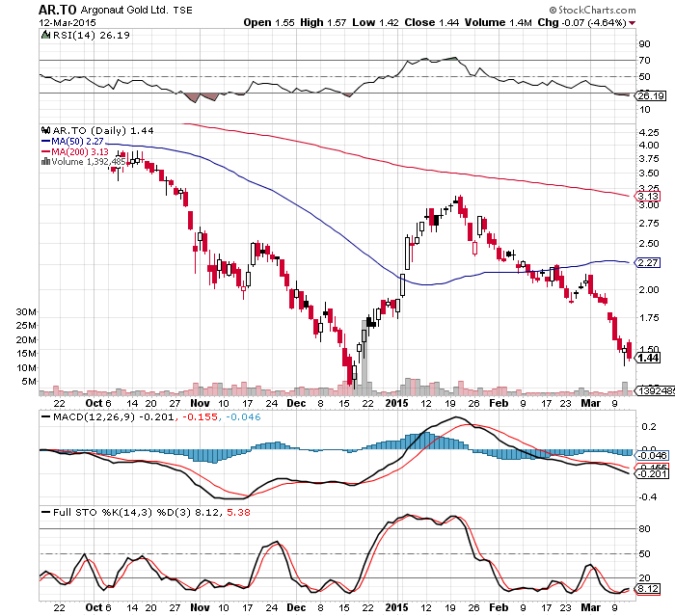Click the 5.38 %D value in legend
The width and height of the screenshot is (675, 616).
[x=238, y=512]
